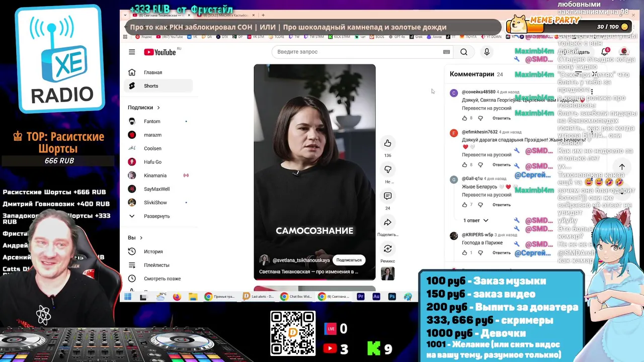Open the YouTube notifications bell
This screenshot has height=362, width=644.
pos(605,52)
